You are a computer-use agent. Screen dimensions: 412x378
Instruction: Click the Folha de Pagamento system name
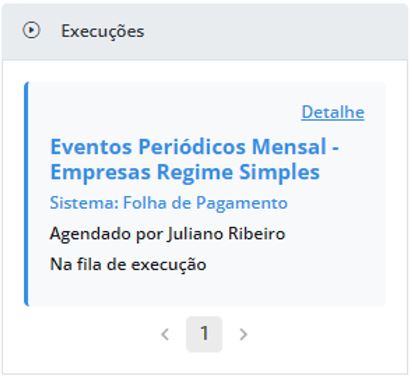point(205,203)
